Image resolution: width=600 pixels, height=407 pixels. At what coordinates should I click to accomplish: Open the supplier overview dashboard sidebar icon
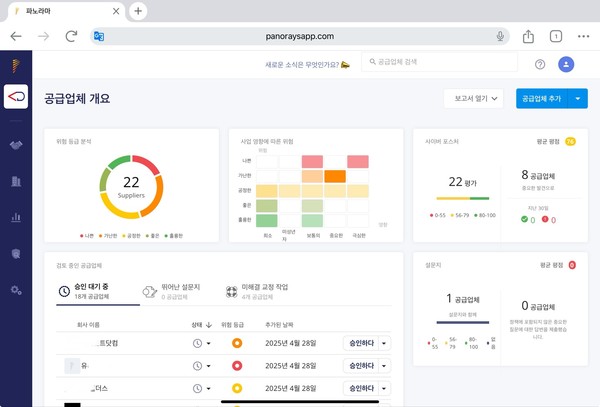[16, 97]
